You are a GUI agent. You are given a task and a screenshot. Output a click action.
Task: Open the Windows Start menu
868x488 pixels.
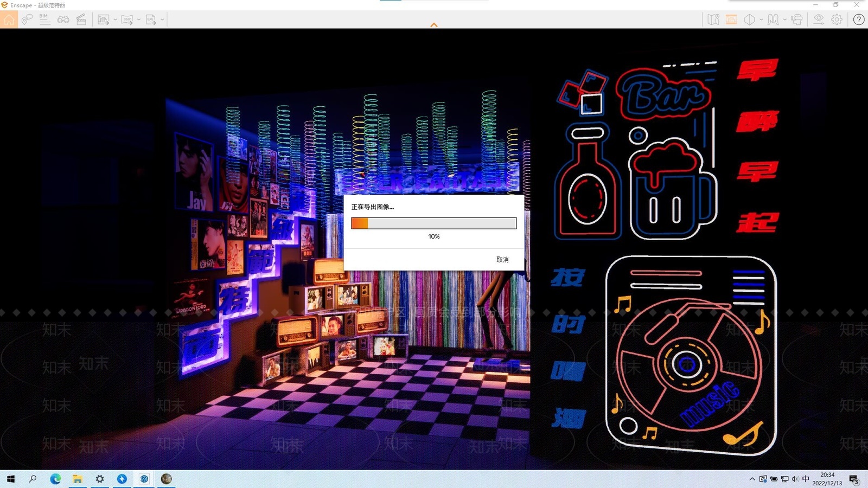coord(11,479)
